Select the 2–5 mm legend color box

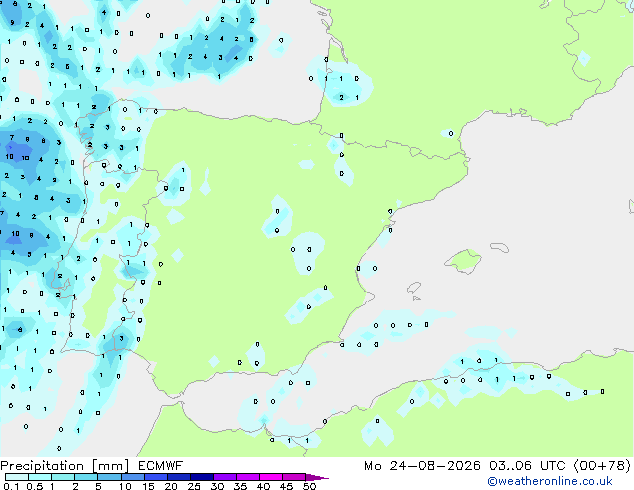tap(86, 477)
